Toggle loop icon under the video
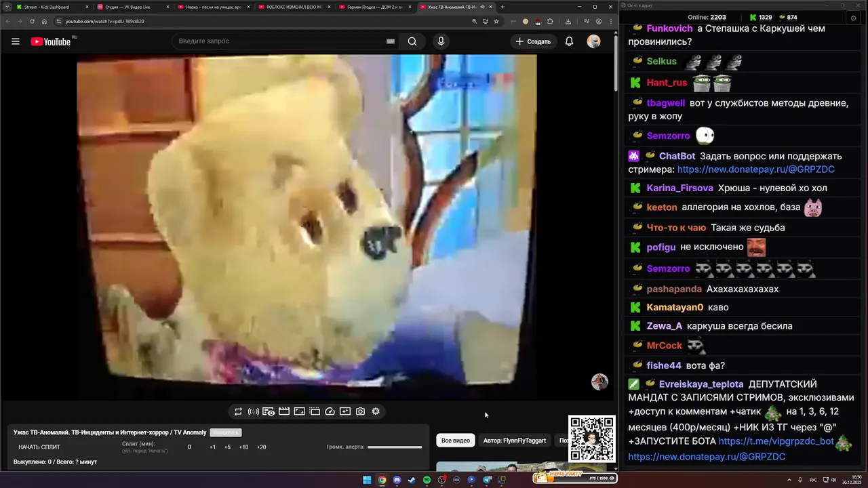 pos(238,411)
